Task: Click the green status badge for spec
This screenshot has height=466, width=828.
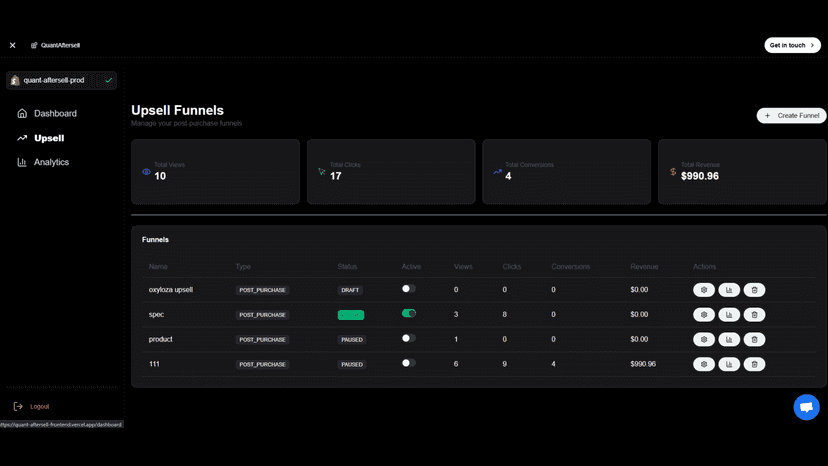Action: click(x=351, y=315)
